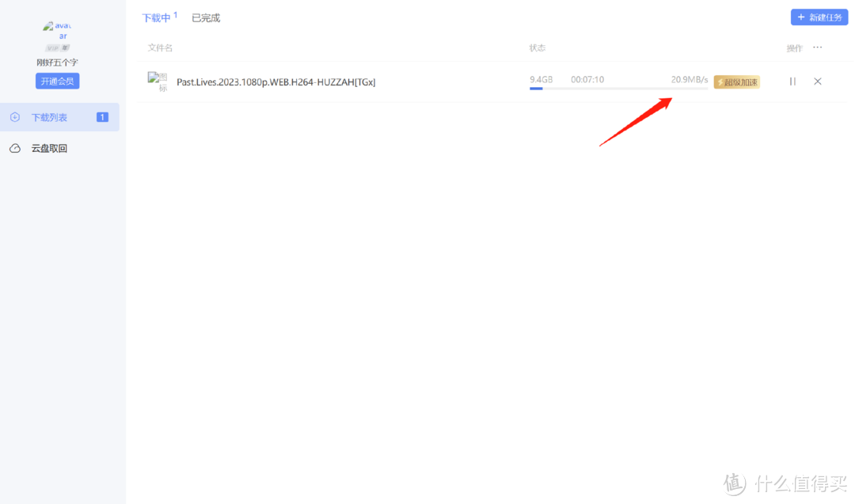Image resolution: width=855 pixels, height=504 pixels.
Task: Click the download speed 20.9MB/s
Action: tap(690, 80)
